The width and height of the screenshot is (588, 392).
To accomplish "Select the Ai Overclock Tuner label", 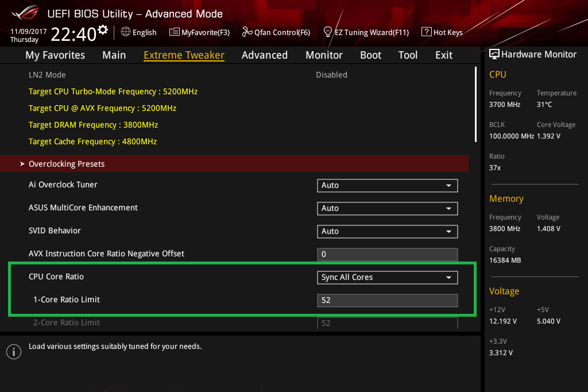I will 63,185.
